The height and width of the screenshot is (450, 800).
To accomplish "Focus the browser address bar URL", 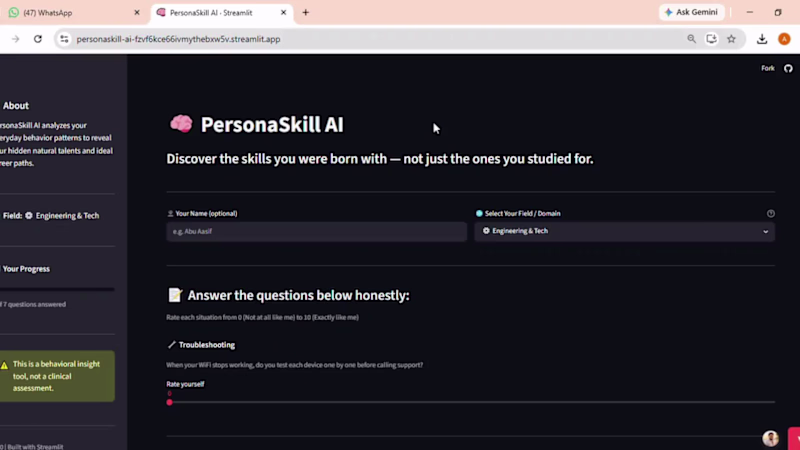I will tap(178, 39).
